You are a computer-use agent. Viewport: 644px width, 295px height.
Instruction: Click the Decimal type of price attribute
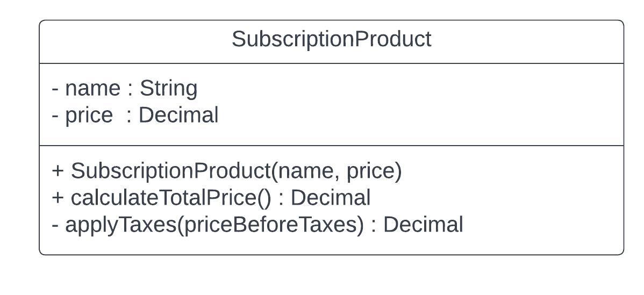pos(178,115)
